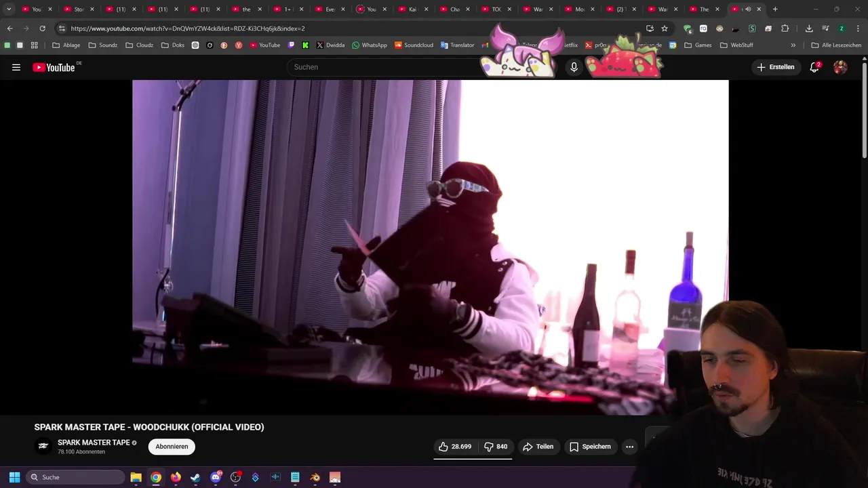Start voice search with the microphone
Viewport: 868px width, 488px height.
pyautogui.click(x=574, y=67)
